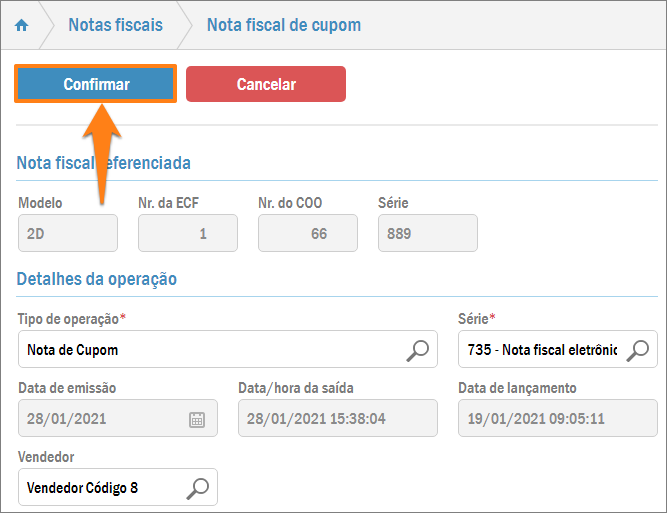Open search for Tipo de operação
The image size is (667, 513).
pos(418,350)
